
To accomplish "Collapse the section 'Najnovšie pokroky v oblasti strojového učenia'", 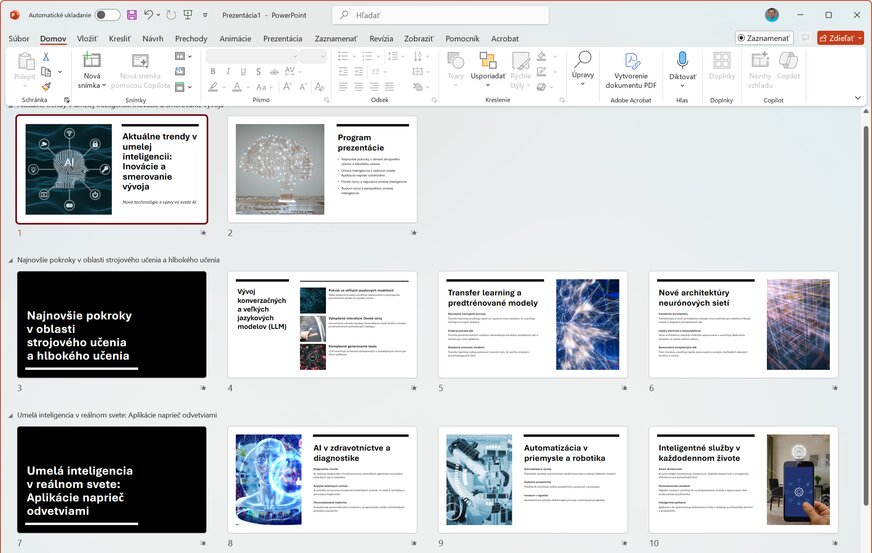I will click(11, 260).
